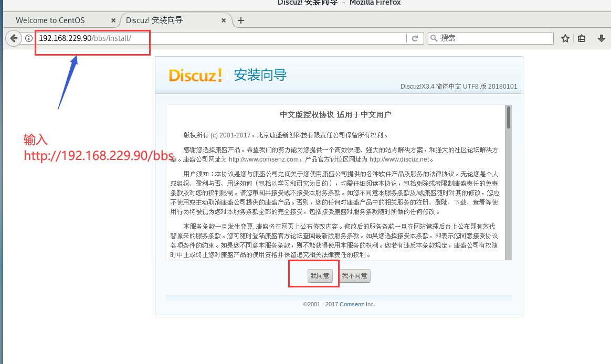This screenshot has height=364, width=611.
Task: Click the search magnifier icon
Action: [x=433, y=38]
